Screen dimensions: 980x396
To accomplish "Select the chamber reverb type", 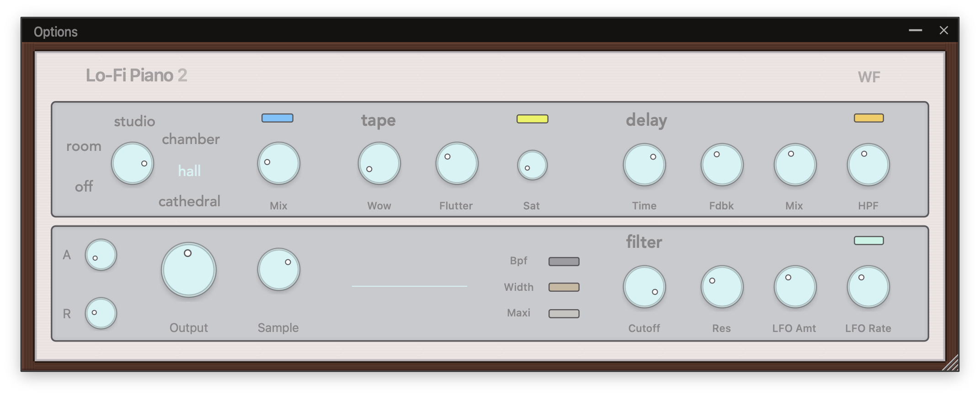I will [x=191, y=139].
